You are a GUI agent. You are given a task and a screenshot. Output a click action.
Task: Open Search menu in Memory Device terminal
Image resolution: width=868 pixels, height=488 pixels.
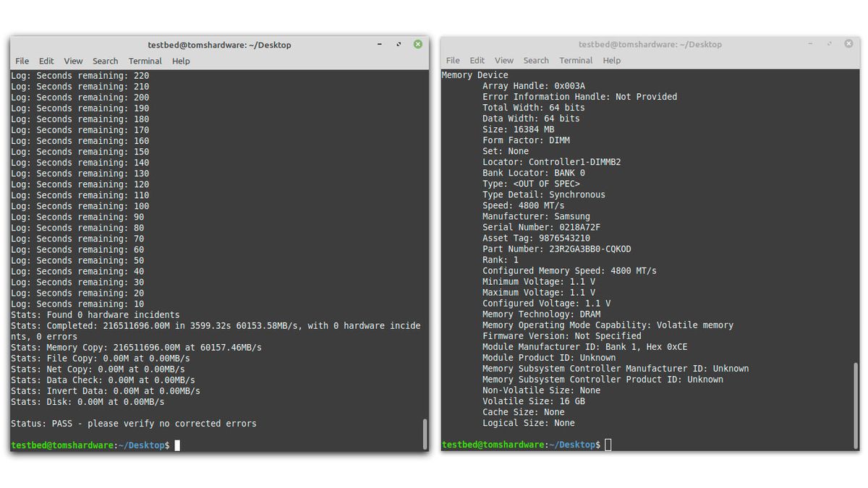536,60
